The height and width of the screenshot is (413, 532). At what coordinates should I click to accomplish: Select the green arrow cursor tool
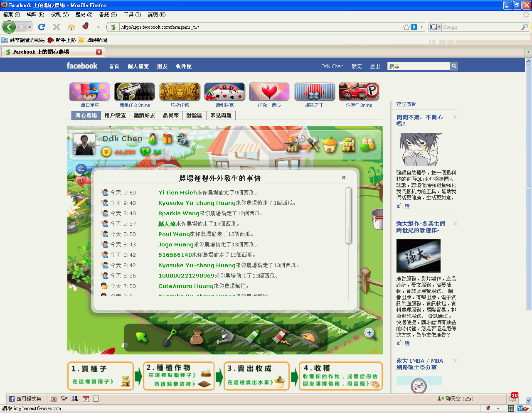point(142,337)
